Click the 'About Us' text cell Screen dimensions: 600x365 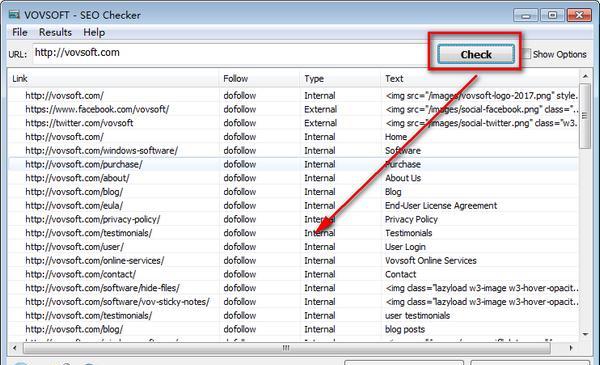pos(403,178)
